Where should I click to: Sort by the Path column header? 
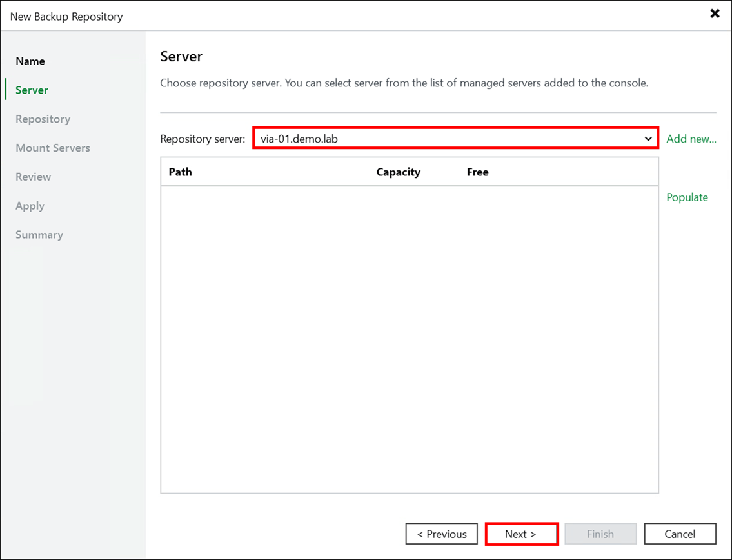180,172
